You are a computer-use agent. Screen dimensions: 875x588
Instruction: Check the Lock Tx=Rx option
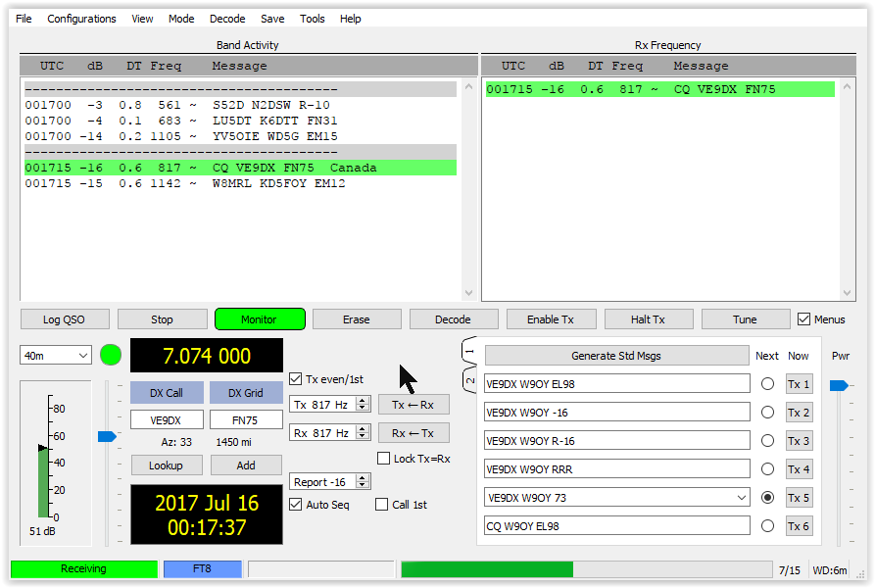(383, 458)
